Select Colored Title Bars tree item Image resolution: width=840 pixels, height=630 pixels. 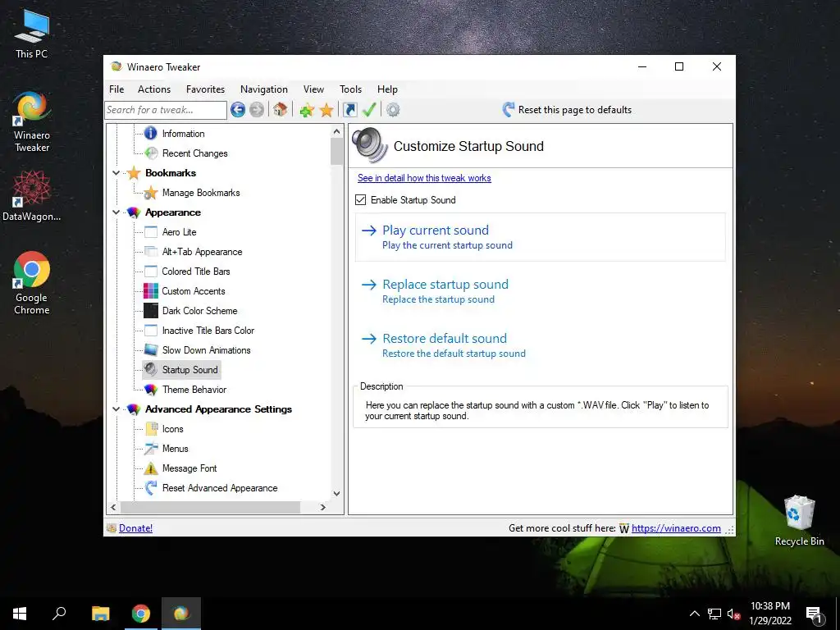(x=195, y=272)
